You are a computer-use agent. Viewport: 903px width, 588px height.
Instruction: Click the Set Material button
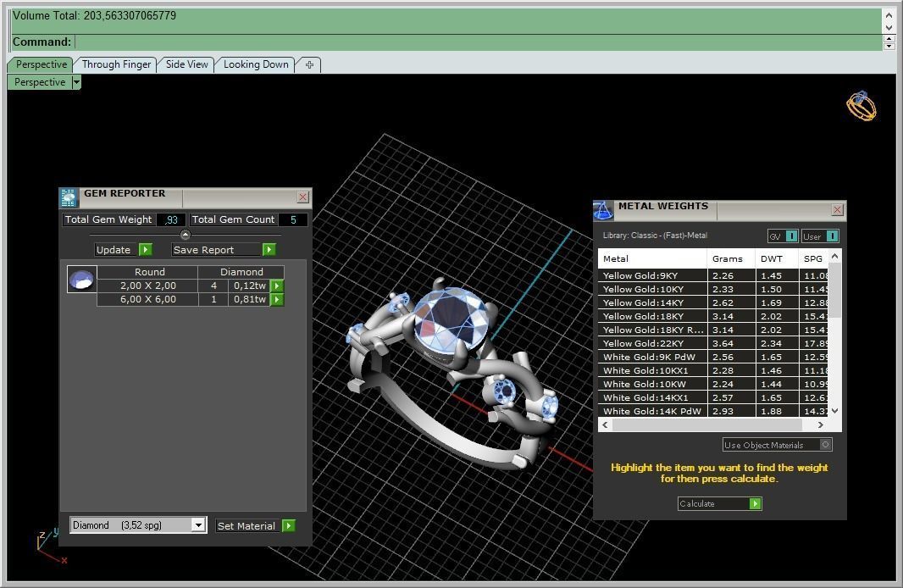click(247, 526)
